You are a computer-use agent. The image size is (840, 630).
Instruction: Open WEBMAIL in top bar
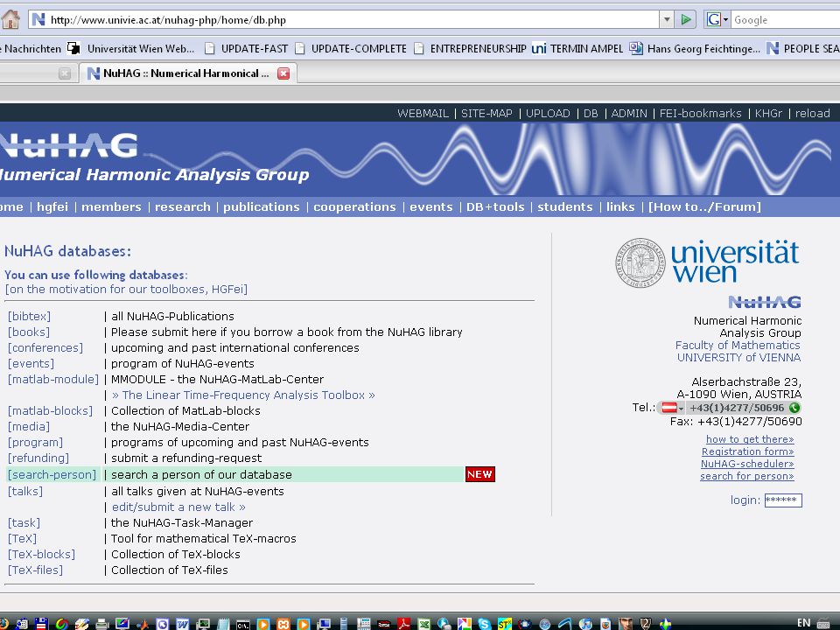click(x=423, y=114)
